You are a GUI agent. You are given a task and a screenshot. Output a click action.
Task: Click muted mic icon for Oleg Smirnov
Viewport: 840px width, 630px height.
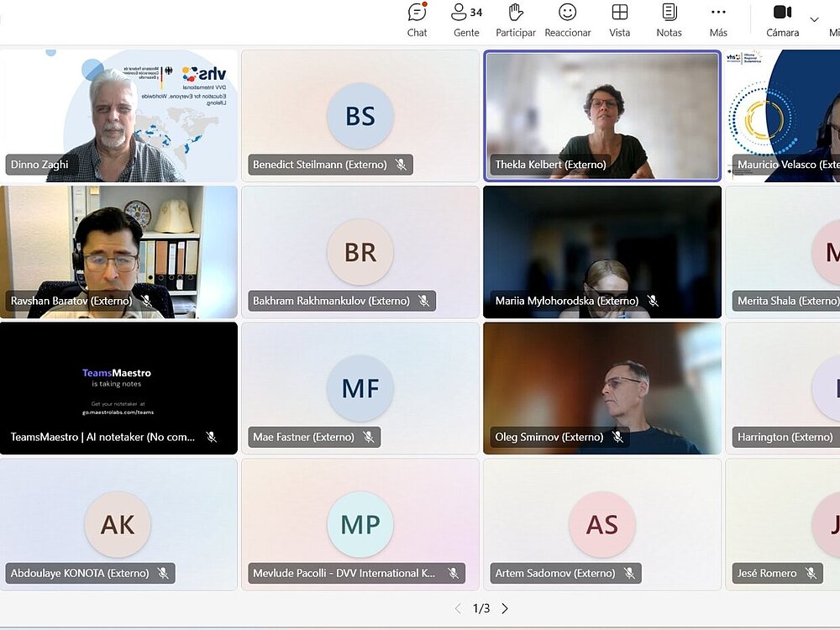click(x=617, y=437)
